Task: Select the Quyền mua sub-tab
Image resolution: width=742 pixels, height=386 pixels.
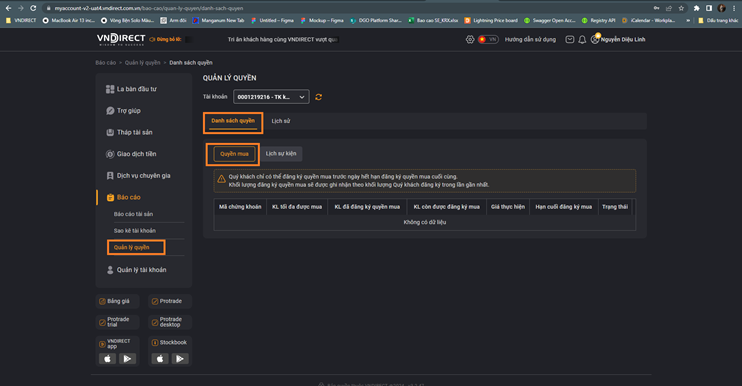Action: click(234, 154)
